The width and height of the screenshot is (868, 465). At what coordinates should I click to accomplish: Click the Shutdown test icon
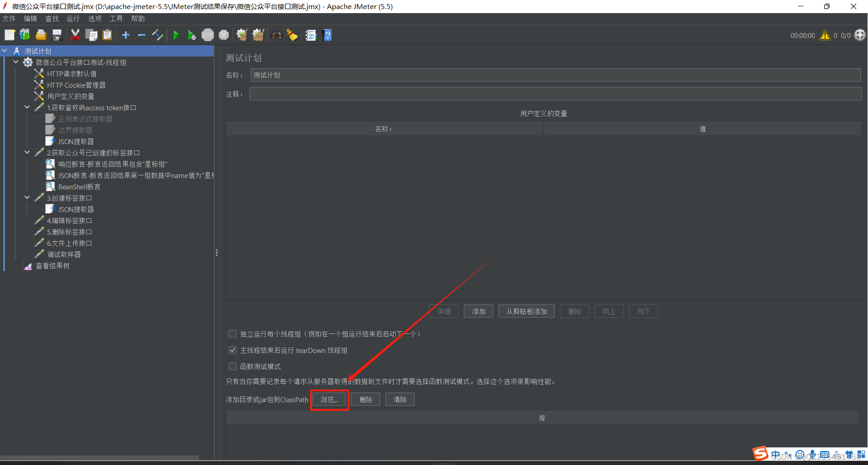[224, 35]
